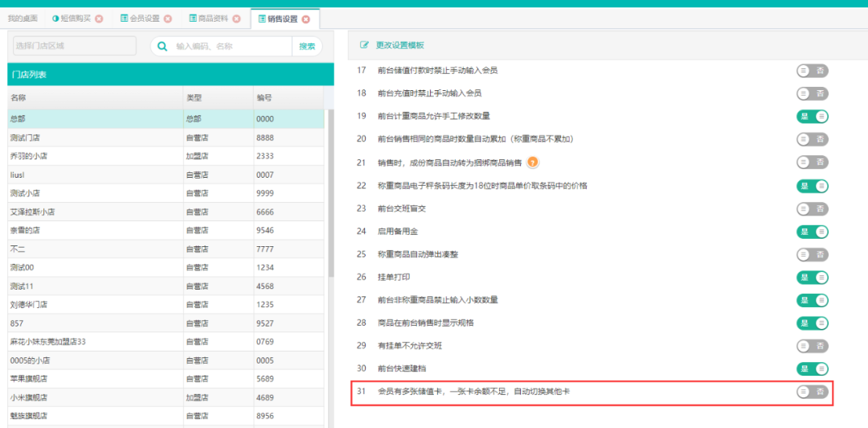Click the 搜索 button
The width and height of the screenshot is (868, 428).
(x=307, y=47)
